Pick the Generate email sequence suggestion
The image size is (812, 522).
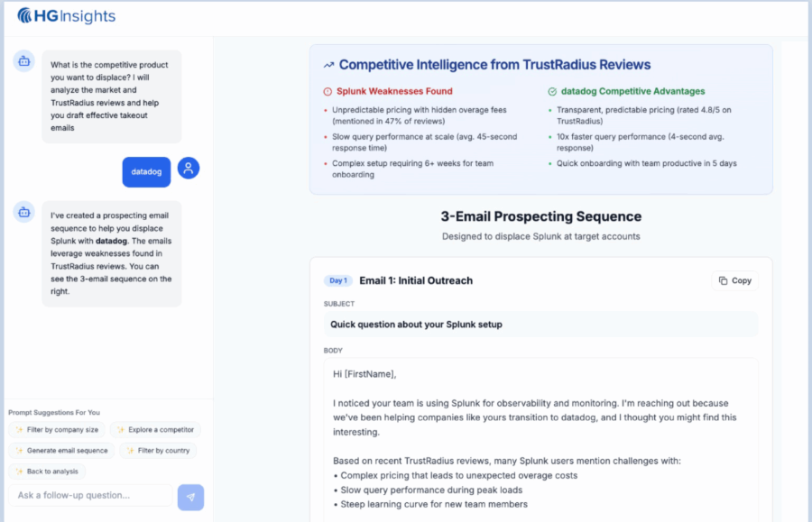(61, 451)
